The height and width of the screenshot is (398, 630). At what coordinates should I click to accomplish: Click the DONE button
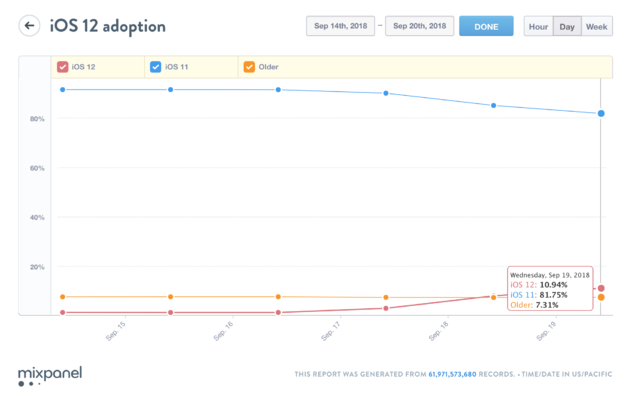(x=486, y=27)
